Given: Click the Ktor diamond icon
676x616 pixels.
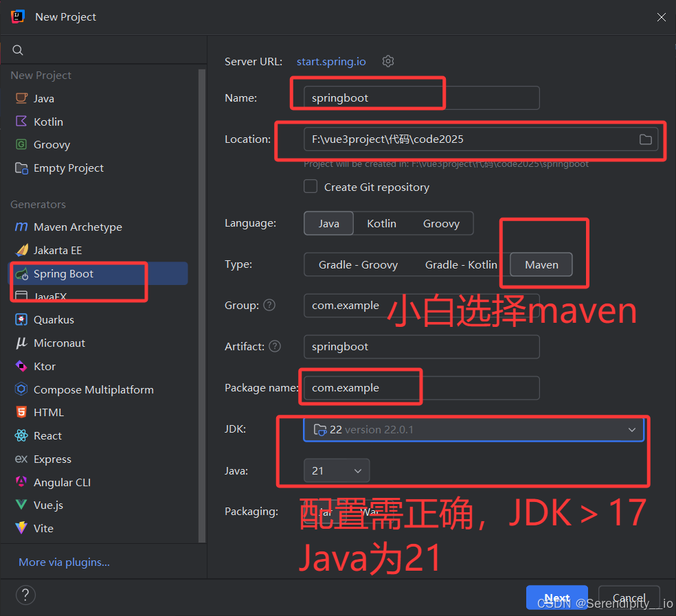Looking at the screenshot, I should 21,366.
